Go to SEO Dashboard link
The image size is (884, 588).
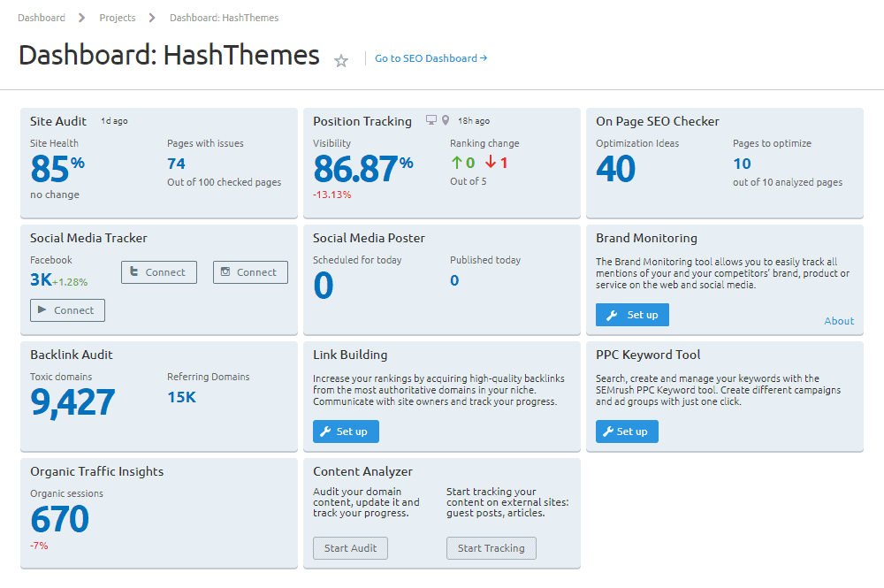tap(431, 58)
